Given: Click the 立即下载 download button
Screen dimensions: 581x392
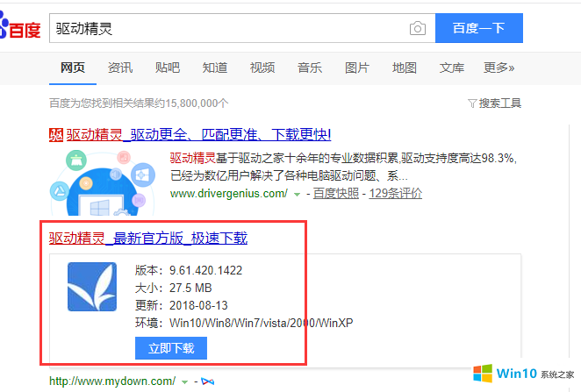Looking at the screenshot, I should click(171, 348).
